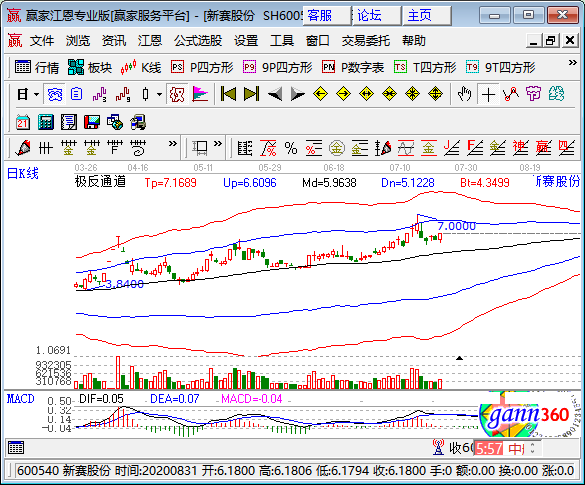Open the 板块 sector view
The image size is (585, 485).
(x=90, y=68)
